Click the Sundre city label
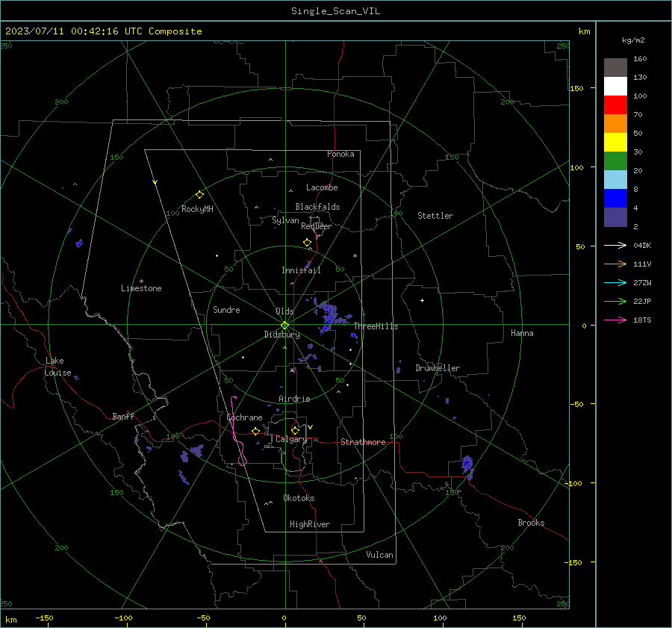Image resolution: width=672 pixels, height=628 pixels. pos(226,309)
